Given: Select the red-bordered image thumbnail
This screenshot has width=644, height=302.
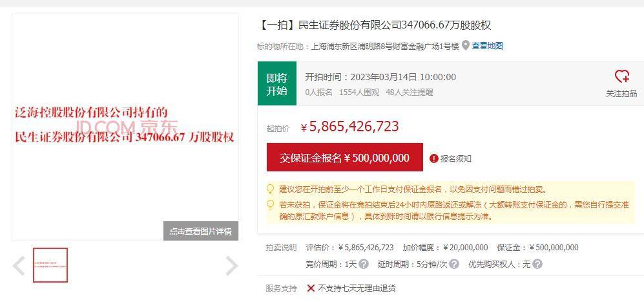Looking at the screenshot, I should [50, 265].
